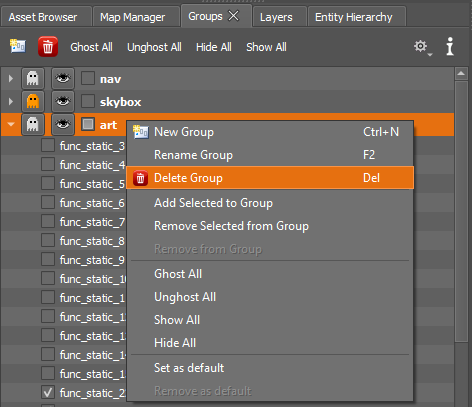Click scrollbar up arrow
Image resolution: width=472 pixels, height=407 pixels.
(461, 73)
